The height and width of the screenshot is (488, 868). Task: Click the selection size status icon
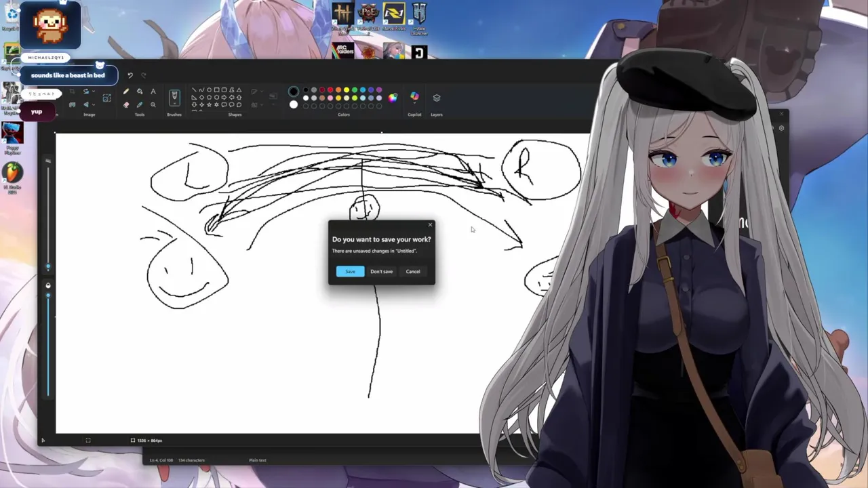click(87, 441)
